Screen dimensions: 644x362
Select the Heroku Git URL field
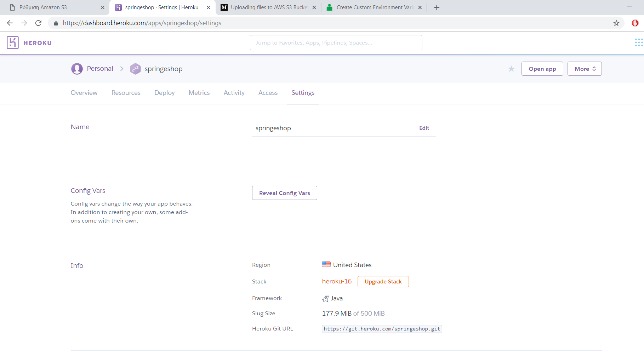(382, 329)
